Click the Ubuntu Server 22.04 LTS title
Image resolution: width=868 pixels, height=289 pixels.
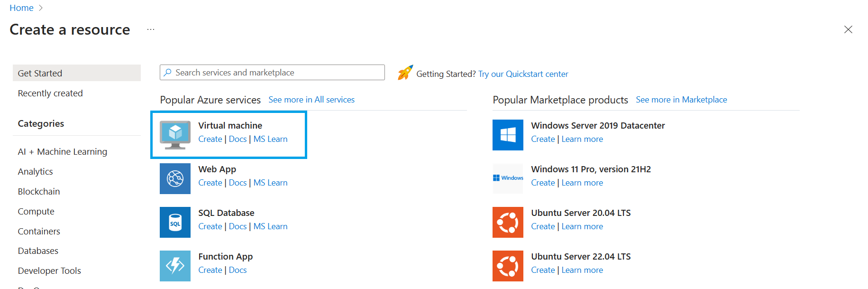581,257
